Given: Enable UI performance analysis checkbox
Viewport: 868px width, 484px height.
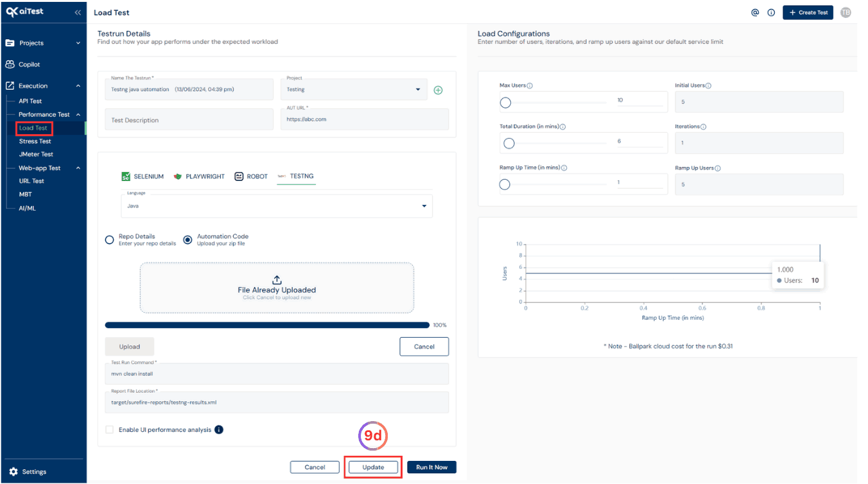Looking at the screenshot, I should click(x=109, y=429).
